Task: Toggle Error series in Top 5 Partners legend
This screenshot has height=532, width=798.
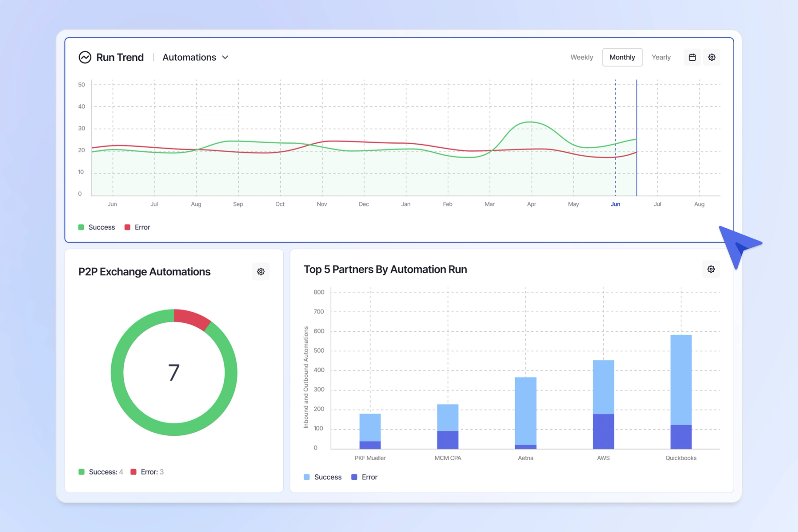Action: [364, 477]
